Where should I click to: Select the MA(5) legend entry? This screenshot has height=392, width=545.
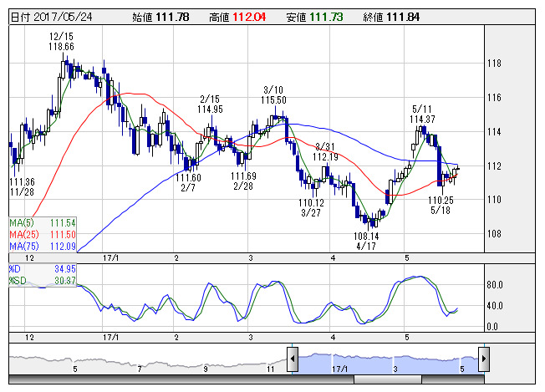[x=43, y=223]
